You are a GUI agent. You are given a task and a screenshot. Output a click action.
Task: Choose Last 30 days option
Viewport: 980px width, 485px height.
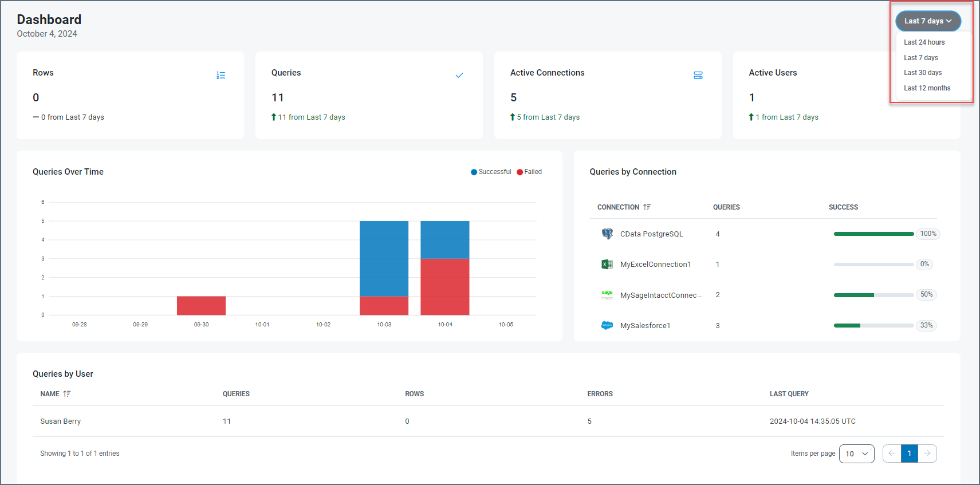coord(923,73)
